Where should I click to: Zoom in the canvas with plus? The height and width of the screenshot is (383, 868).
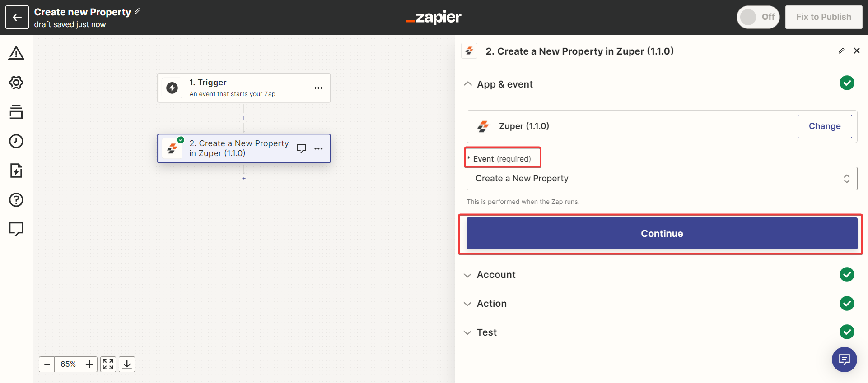tap(89, 364)
